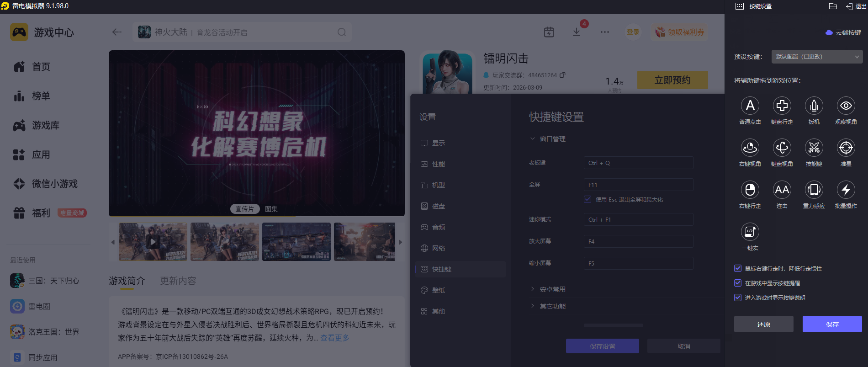Click the 保存 button in key panel
Screen dimensions: 868x367
pyautogui.click(x=832, y=324)
